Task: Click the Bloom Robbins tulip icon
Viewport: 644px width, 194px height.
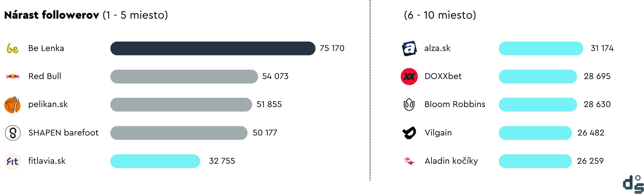Action: click(409, 105)
